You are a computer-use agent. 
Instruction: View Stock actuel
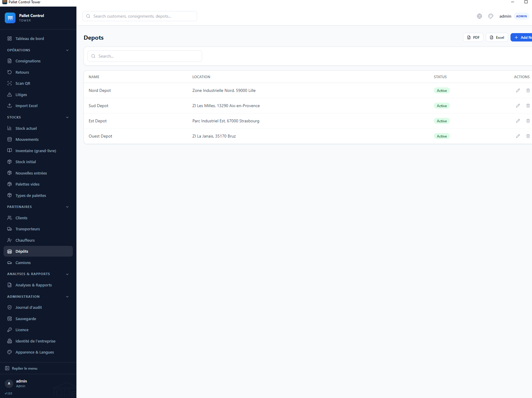38,128
